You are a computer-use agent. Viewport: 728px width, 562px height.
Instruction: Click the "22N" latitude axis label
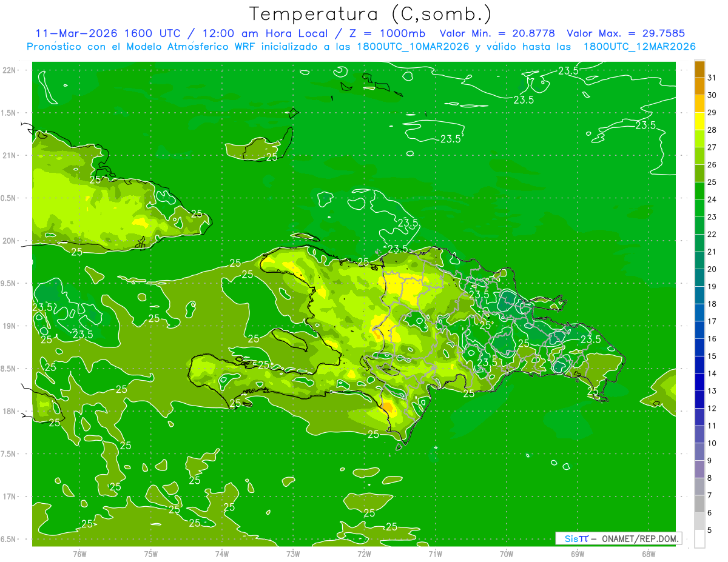pos(9,70)
